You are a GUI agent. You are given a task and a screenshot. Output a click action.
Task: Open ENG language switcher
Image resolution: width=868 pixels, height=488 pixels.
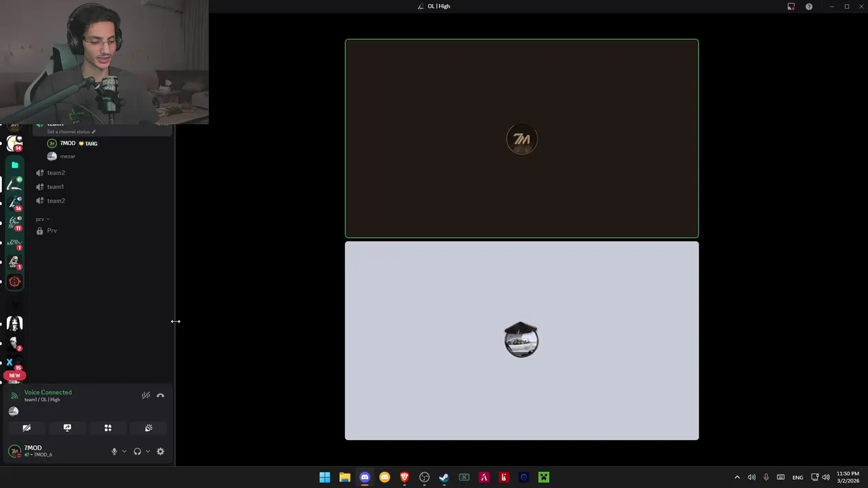coord(798,477)
